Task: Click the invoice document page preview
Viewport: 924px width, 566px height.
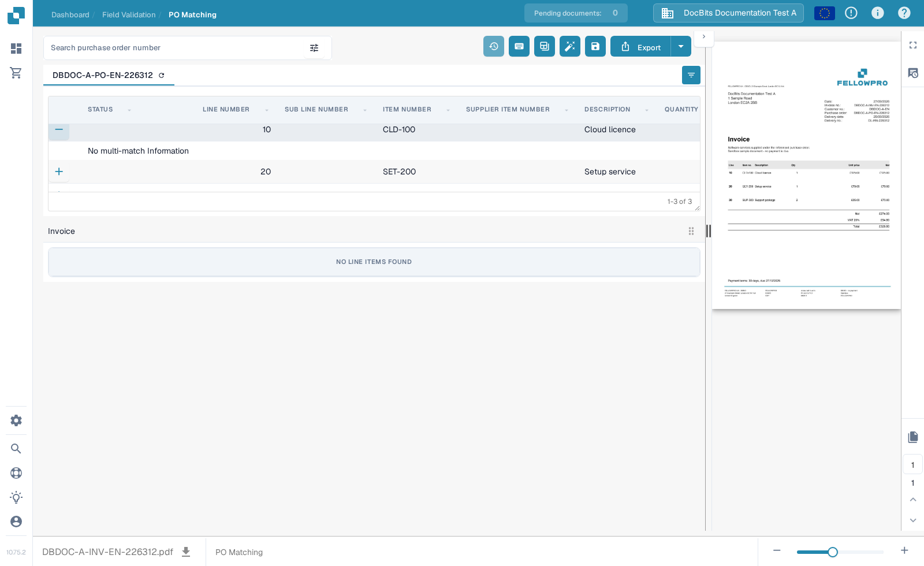Action: coord(806,175)
